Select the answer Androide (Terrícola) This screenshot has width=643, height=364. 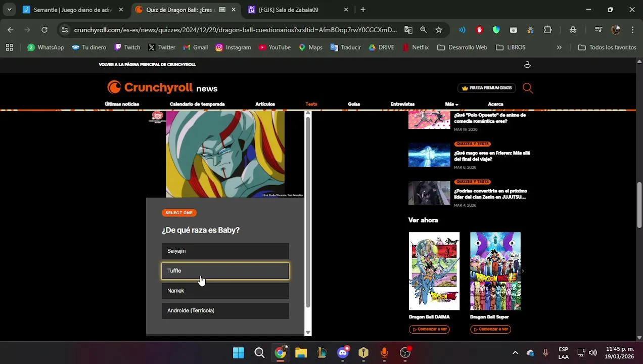point(225,310)
